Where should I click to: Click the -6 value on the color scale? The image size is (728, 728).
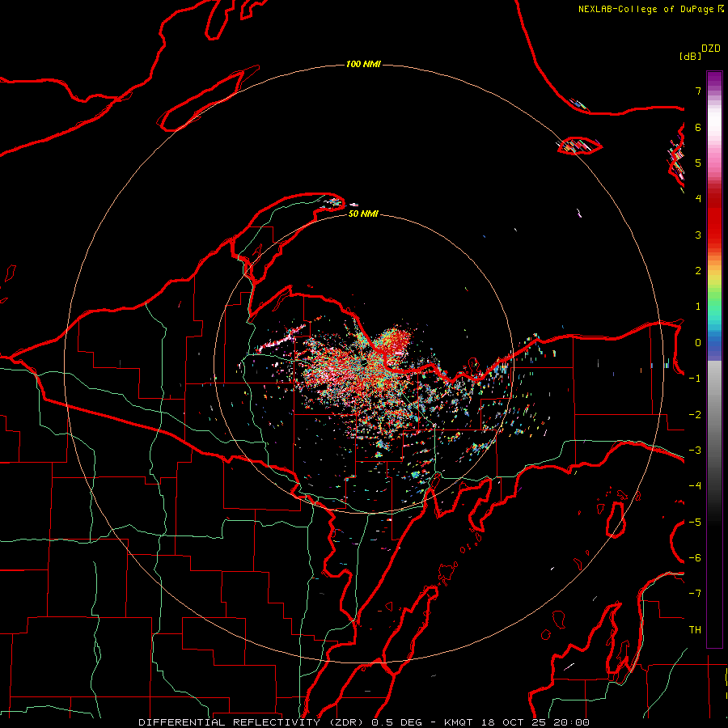(x=695, y=558)
